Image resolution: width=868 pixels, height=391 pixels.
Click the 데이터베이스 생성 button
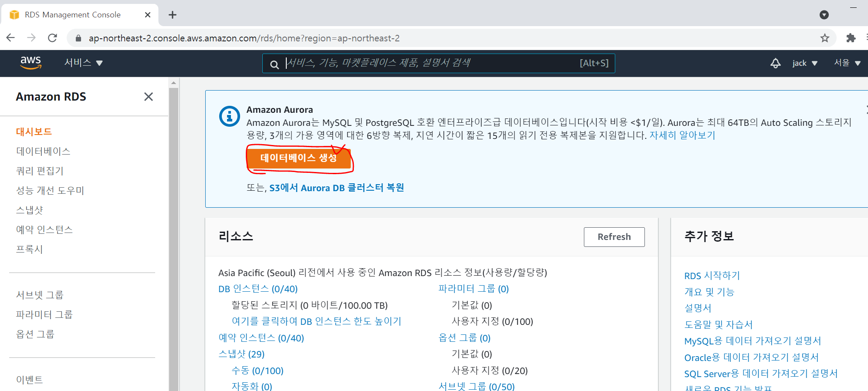(x=298, y=158)
